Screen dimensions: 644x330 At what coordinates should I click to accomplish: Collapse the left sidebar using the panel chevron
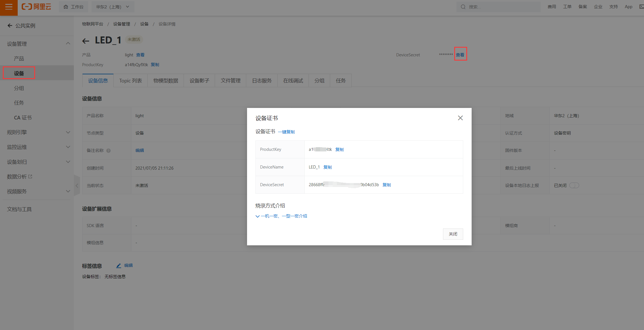(x=77, y=185)
